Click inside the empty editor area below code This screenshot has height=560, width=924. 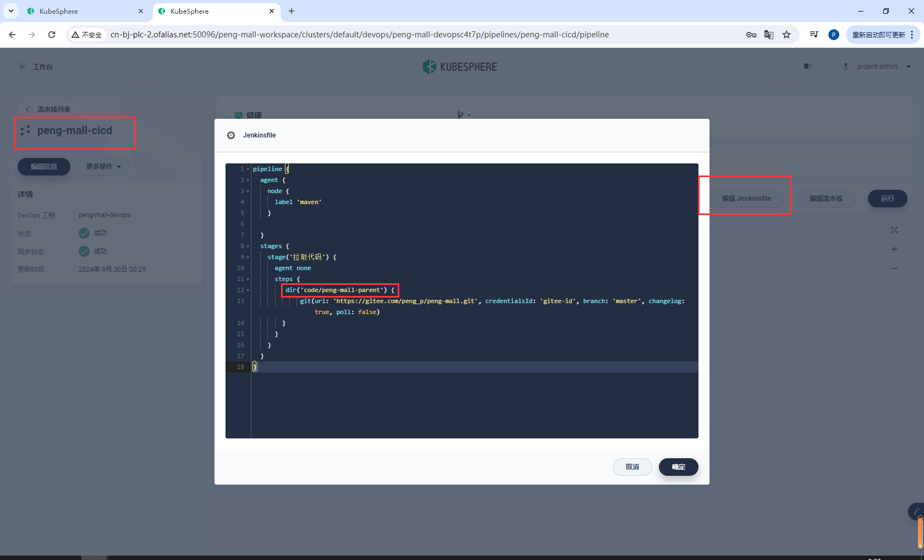(x=474, y=405)
